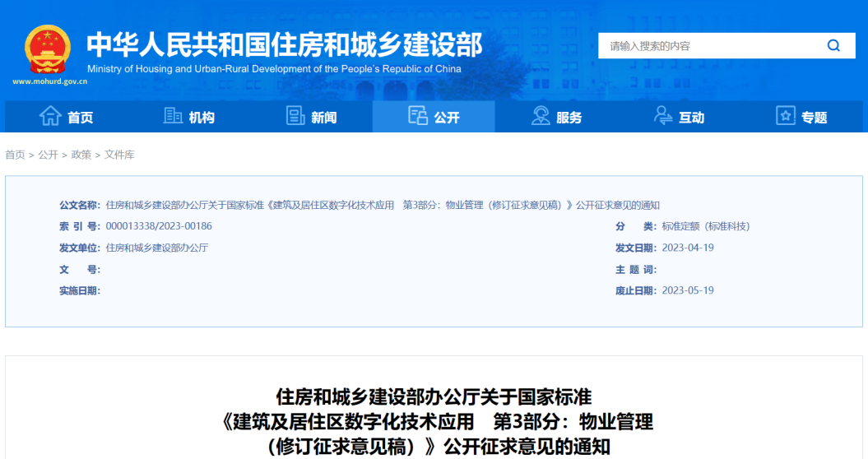Go to 首页 in breadcrumb
Image resolution: width=868 pixels, height=459 pixels.
coord(15,155)
